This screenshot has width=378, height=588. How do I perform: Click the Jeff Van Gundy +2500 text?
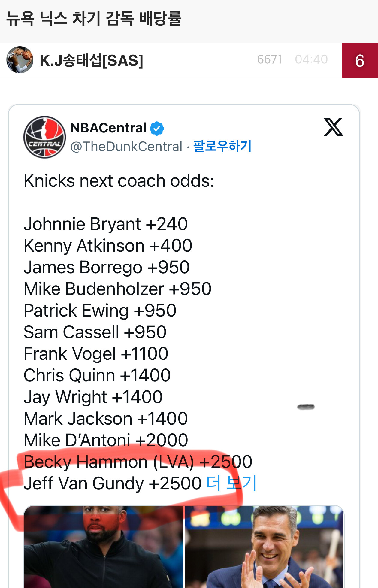[113, 483]
